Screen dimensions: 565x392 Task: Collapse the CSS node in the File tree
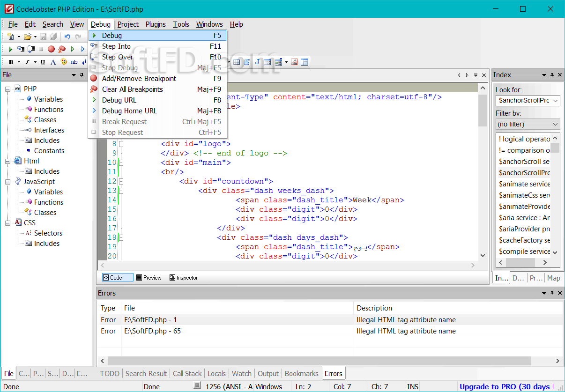coord(7,223)
